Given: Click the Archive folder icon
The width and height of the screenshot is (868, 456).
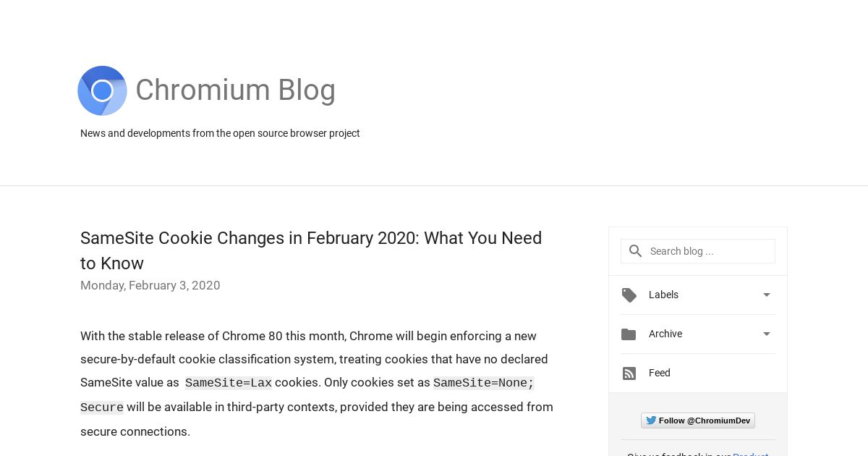Looking at the screenshot, I should (x=629, y=334).
